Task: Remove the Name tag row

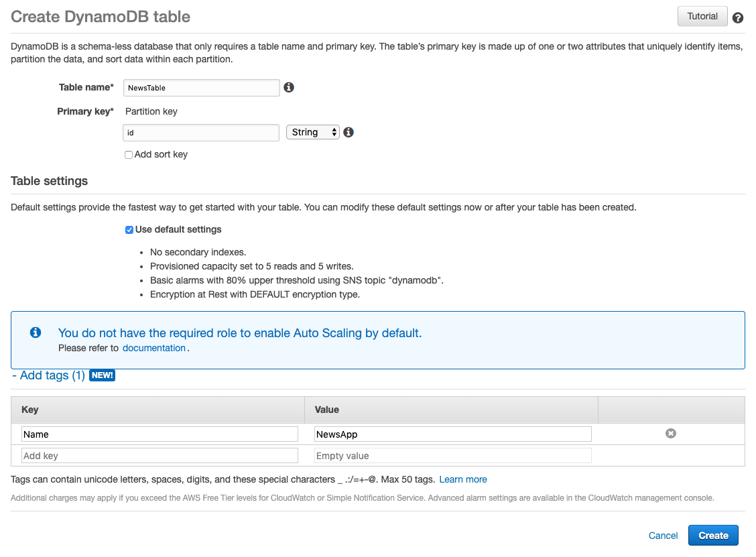Action: coord(671,434)
